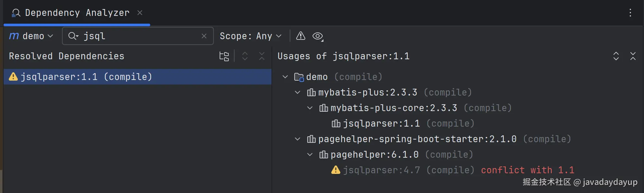Viewport: 644px width, 193px height.
Task: Switch to dependency tree view icon
Action: (x=224, y=56)
